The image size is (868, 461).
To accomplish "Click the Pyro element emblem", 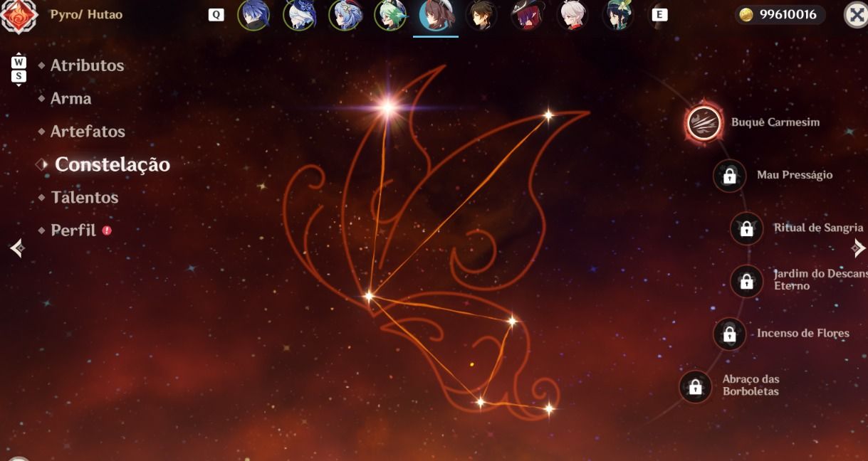I will [x=19, y=16].
